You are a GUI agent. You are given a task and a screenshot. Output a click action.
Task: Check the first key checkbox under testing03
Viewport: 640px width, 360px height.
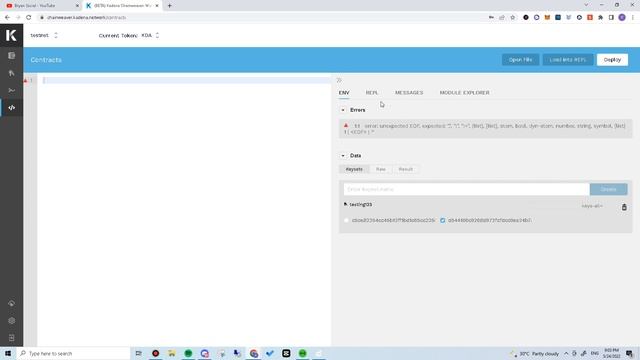(x=347, y=220)
